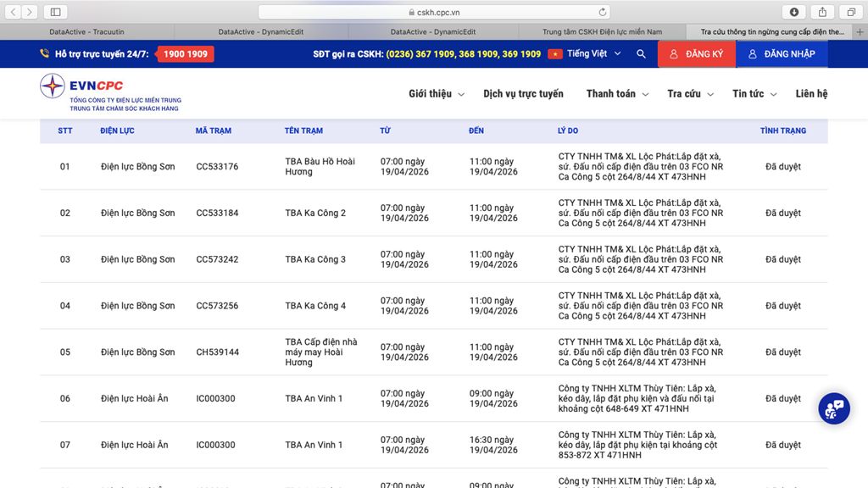Click the cskh.cpc.vn address bar
The height and width of the screenshot is (488, 868).
434,12
